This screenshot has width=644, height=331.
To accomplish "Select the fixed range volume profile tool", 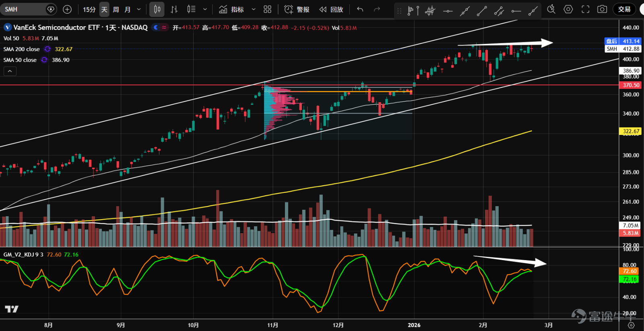I will (x=413, y=11).
